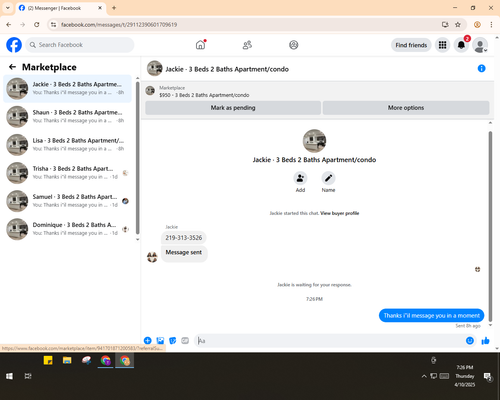Image resolution: width=500 pixels, height=400 pixels.
Task: Click the Add people icon
Action: (300, 178)
